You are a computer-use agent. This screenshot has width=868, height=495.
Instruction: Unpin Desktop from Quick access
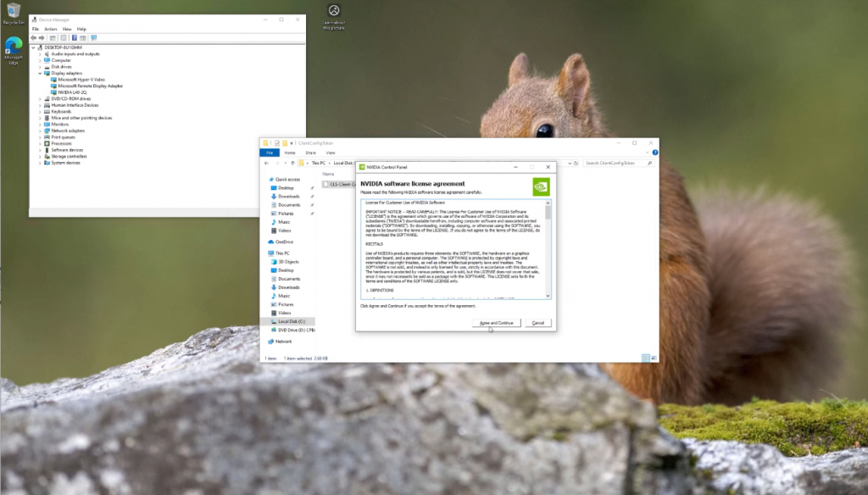pos(310,188)
